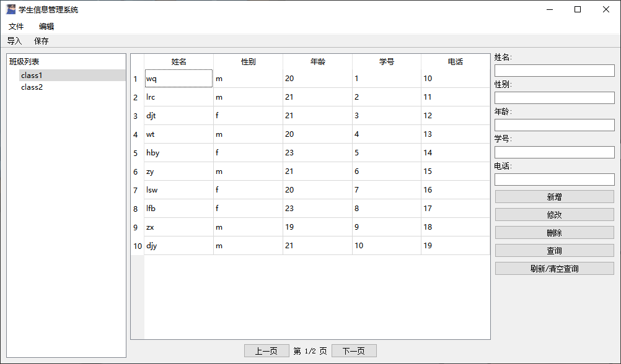This screenshot has width=621, height=364.
Task: Click the age cell 19 in zx's row
Action: click(318, 227)
